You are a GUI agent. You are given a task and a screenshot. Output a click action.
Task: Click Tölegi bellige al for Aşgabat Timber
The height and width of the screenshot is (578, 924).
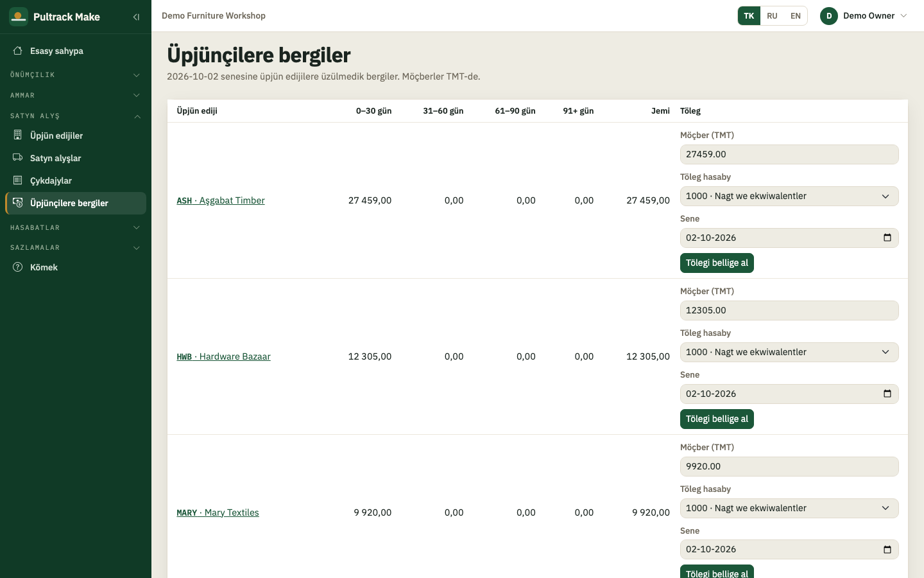[x=717, y=263]
